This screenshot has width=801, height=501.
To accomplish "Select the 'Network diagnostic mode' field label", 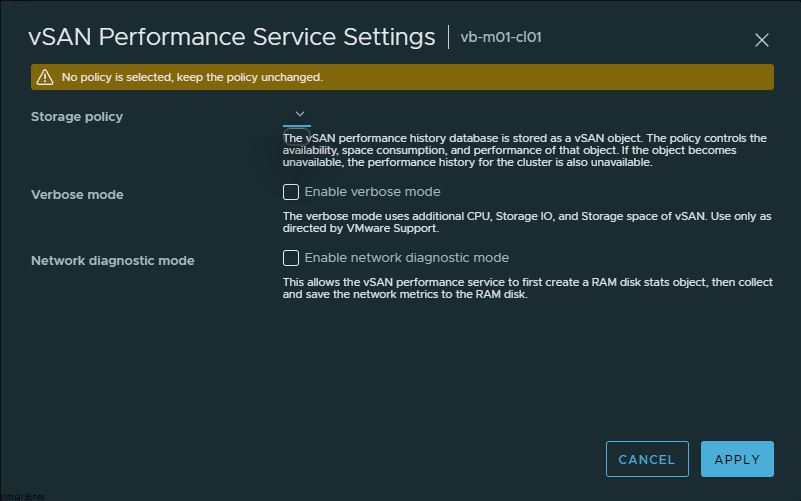I will point(112,261).
